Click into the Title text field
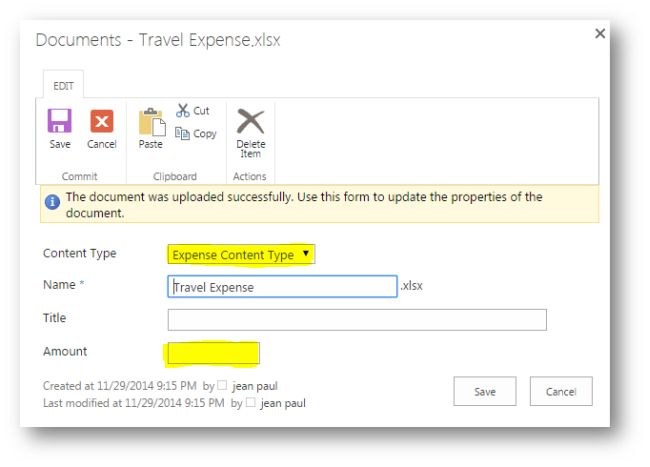Image resolution: width=650 pixels, height=467 pixels. coord(357,320)
